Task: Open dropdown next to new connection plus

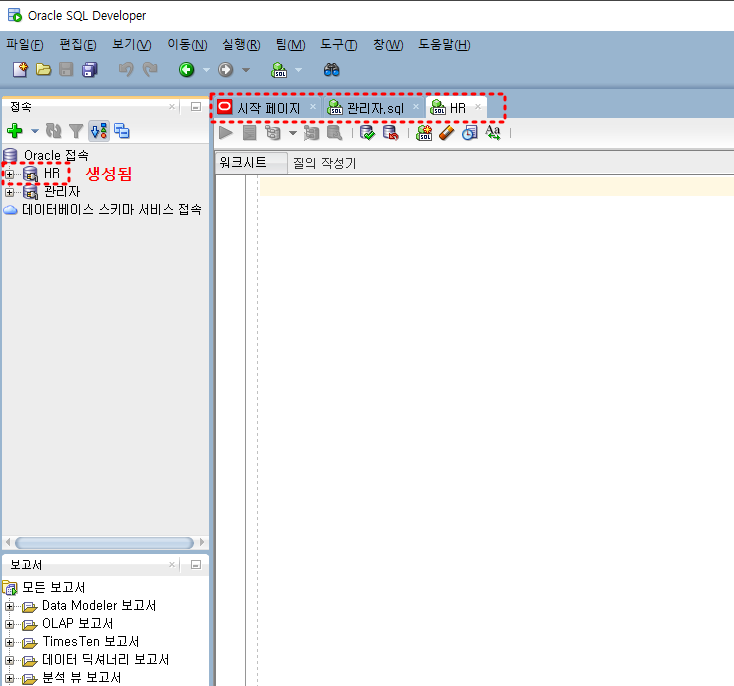Action: [35, 131]
